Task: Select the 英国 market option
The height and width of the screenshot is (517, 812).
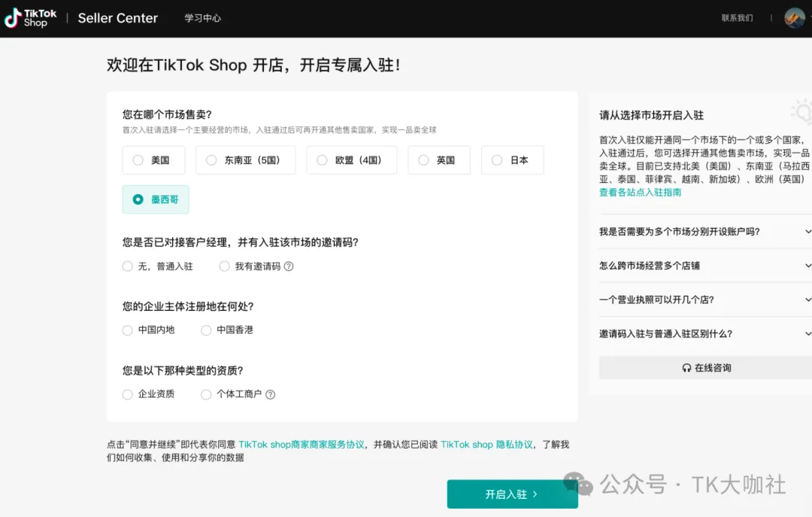Action: (439, 160)
